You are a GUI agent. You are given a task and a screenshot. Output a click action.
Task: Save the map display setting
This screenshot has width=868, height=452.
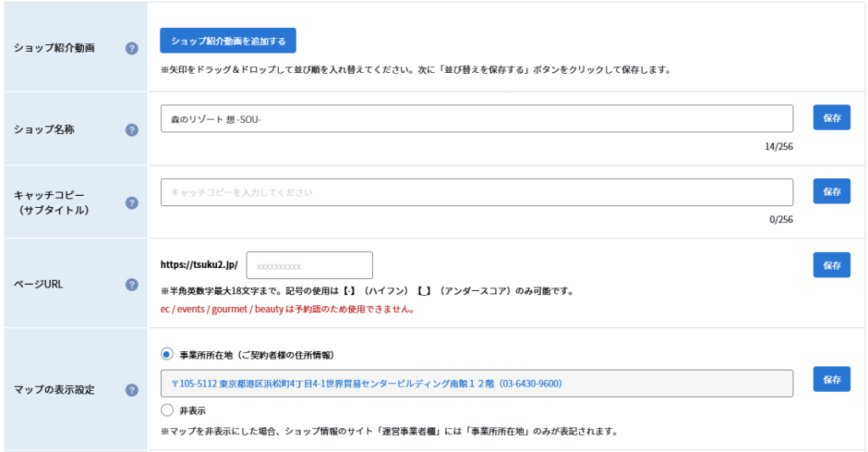tap(832, 379)
